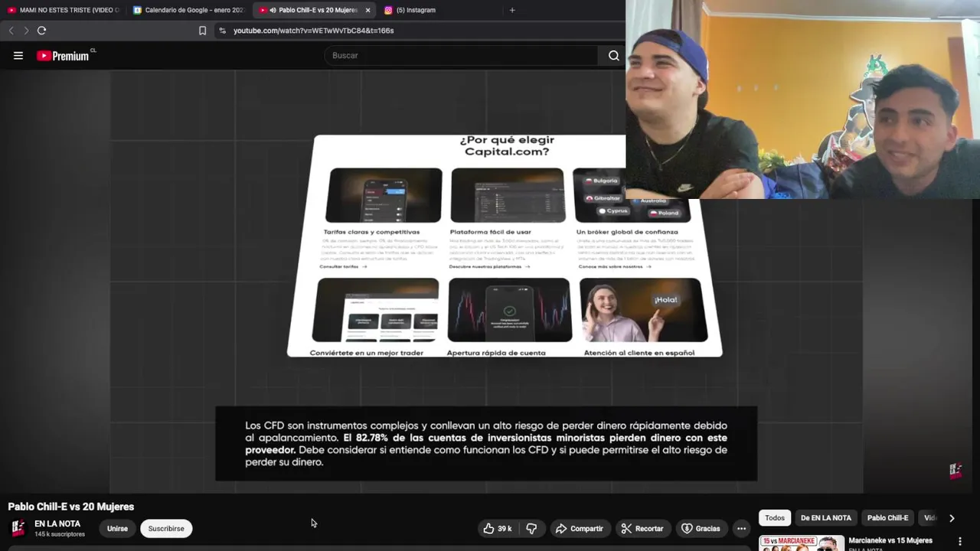Click the Tarifas claras y competitivas heading
This screenshot has height=551, width=980.
click(371, 232)
